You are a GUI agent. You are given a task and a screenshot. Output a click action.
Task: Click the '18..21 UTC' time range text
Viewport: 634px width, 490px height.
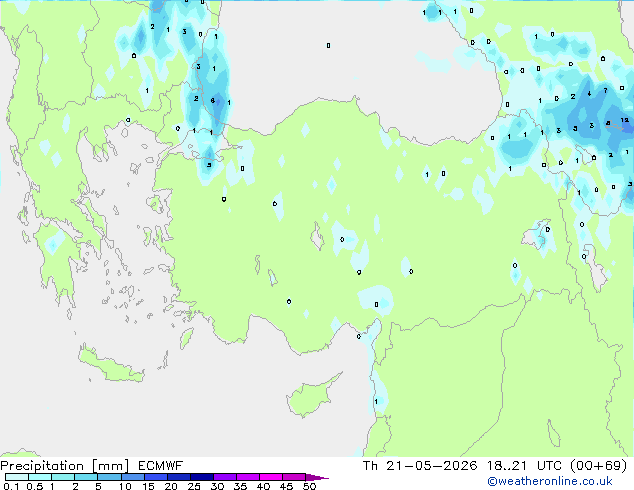[524, 466]
